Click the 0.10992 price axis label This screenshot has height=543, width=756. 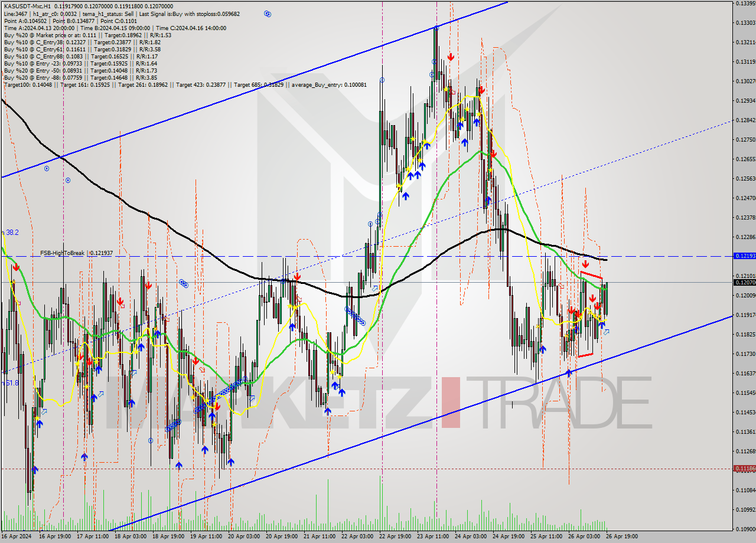tap(745, 510)
